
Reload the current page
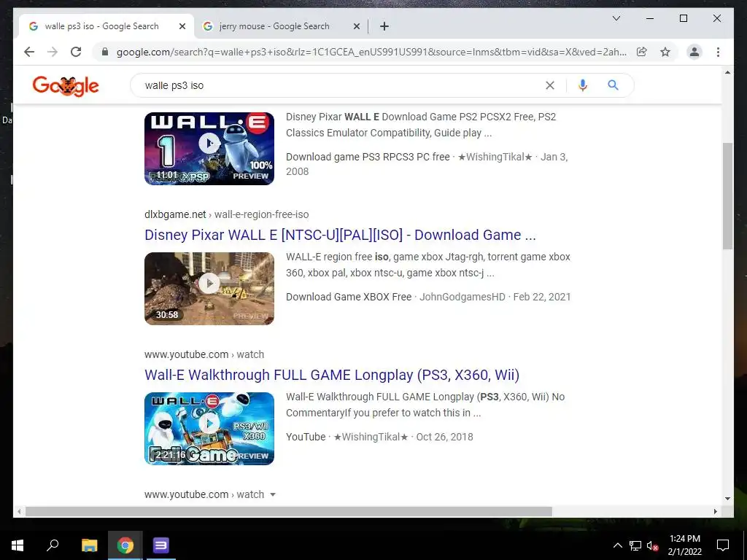(76, 52)
